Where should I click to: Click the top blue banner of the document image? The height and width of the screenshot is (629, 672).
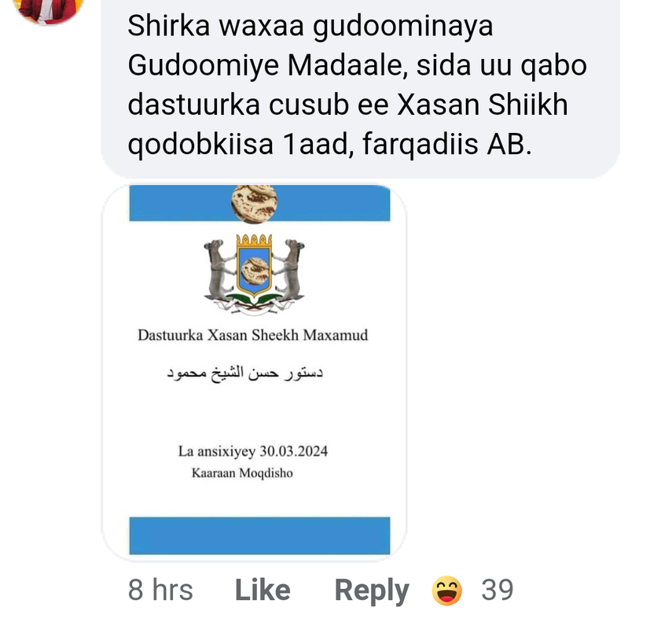pyautogui.click(x=259, y=203)
